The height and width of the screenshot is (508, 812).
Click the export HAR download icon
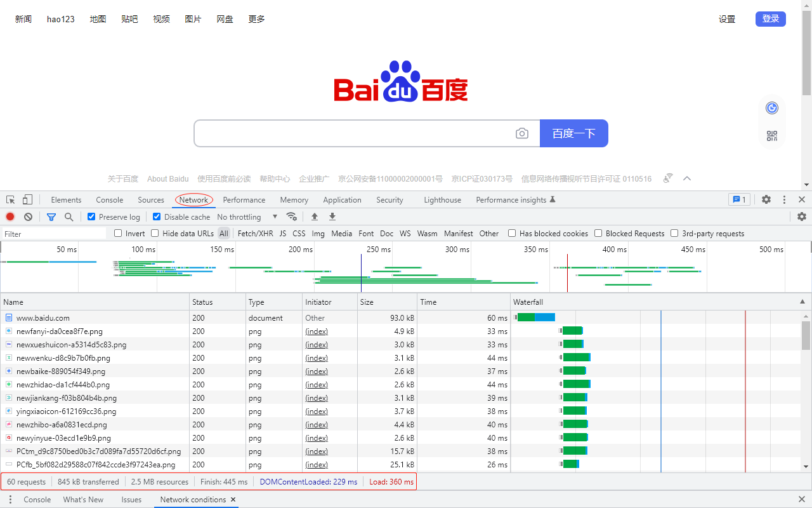332,217
